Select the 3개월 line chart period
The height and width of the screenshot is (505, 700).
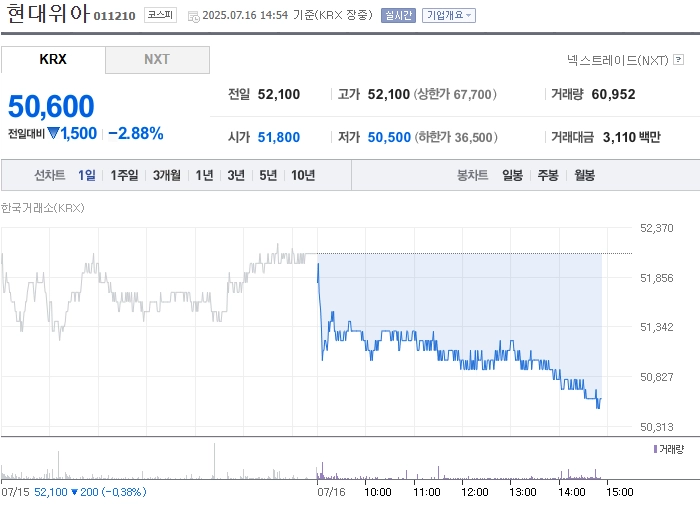pyautogui.click(x=167, y=175)
